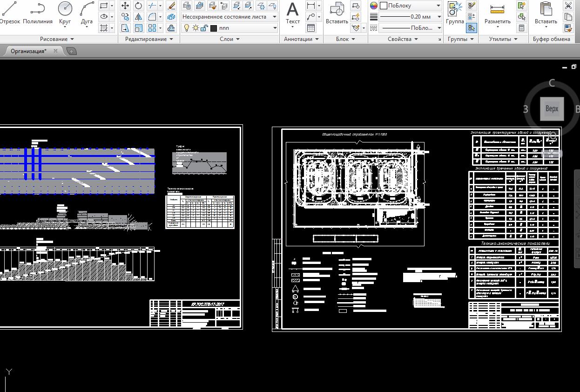The image size is (580, 392).
Task: Click the linear dimension tool icon
Action: (x=310, y=6)
